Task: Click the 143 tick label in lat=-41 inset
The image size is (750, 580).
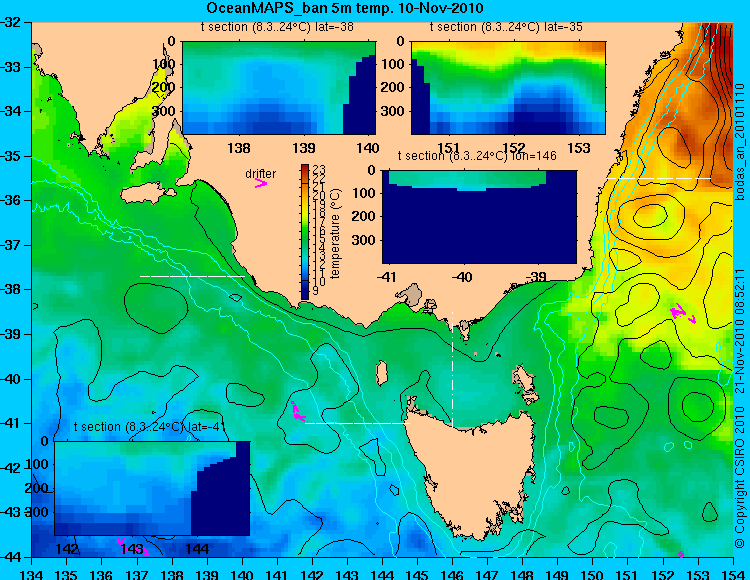Action: (x=132, y=549)
